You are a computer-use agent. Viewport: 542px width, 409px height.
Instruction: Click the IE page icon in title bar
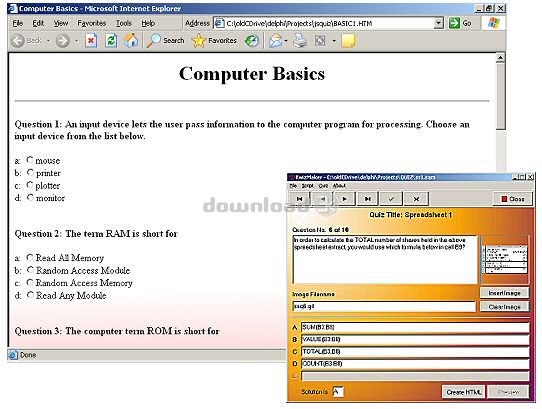(x=13, y=8)
